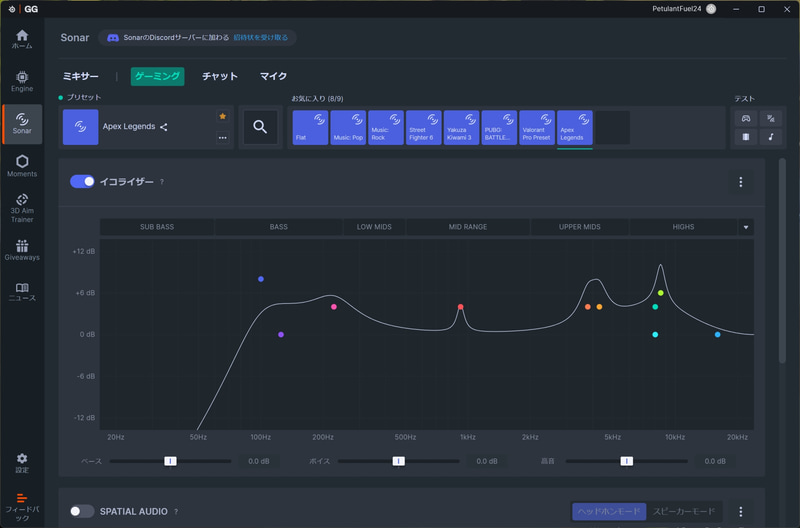Click the SUB BASS band header
Viewport: 800px width, 528px height.
157,227
